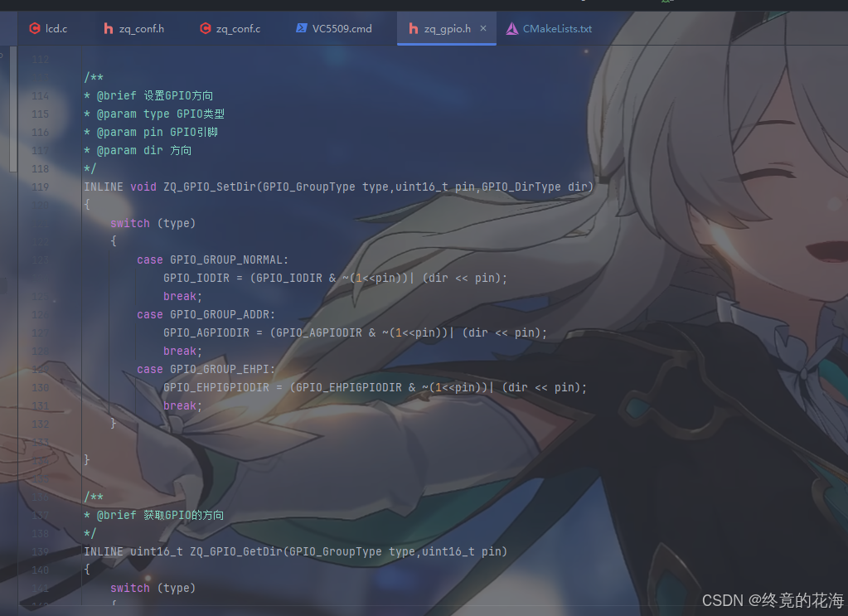Screen dimensions: 848x616
Task: Click the zq_conf.c source file icon
Action: 206,29
